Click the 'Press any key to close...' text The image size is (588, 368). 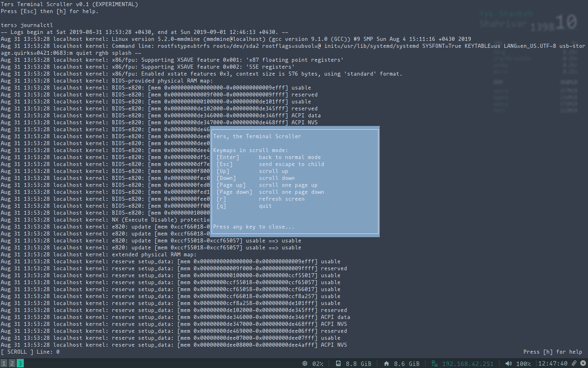[254, 227]
